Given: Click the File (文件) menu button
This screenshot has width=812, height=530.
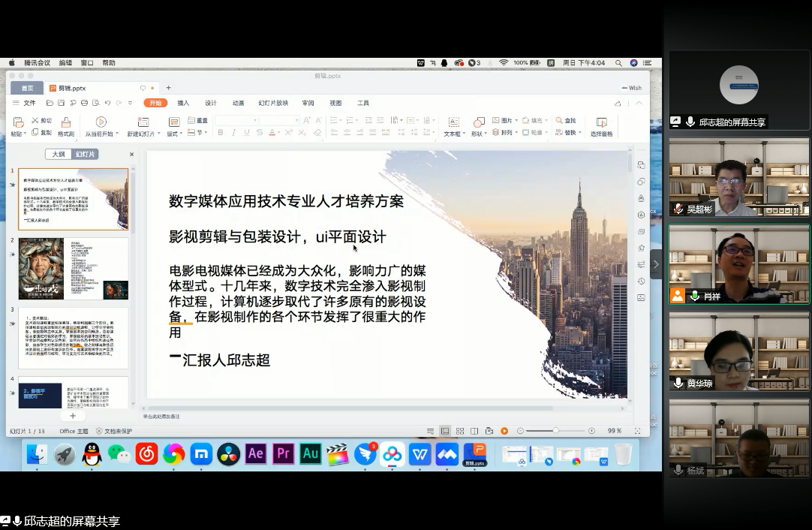Looking at the screenshot, I should pos(25,103).
